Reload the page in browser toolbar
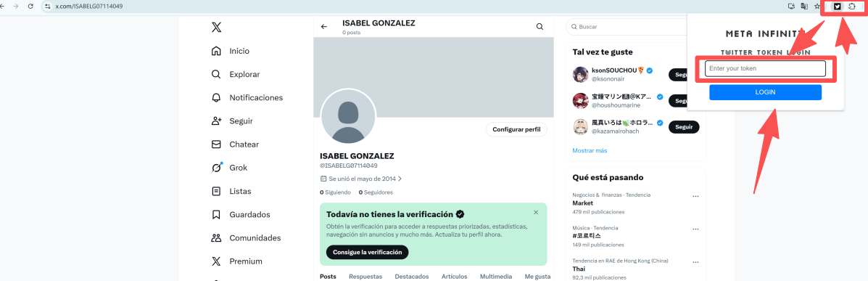 coord(30,7)
